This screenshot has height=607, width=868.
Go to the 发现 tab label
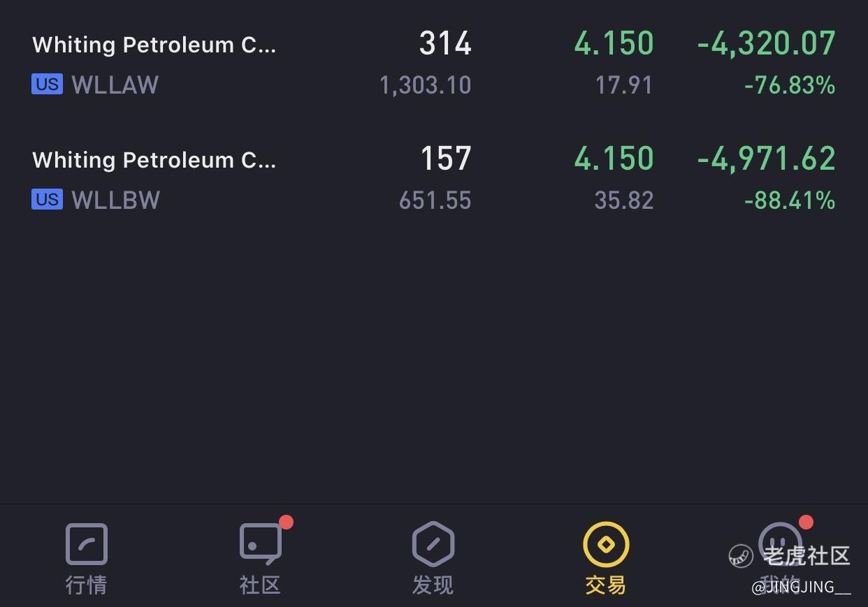click(433, 585)
